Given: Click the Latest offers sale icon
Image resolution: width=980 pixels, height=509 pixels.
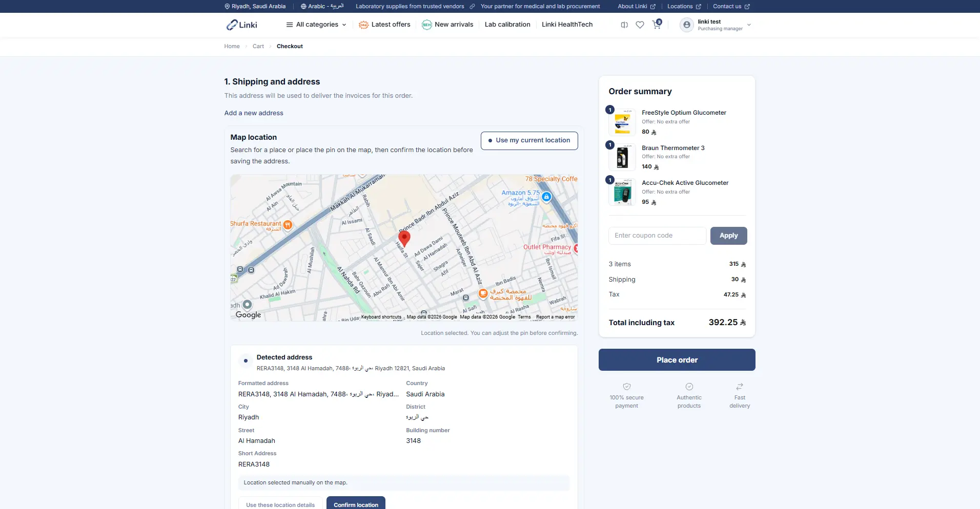Looking at the screenshot, I should (363, 25).
